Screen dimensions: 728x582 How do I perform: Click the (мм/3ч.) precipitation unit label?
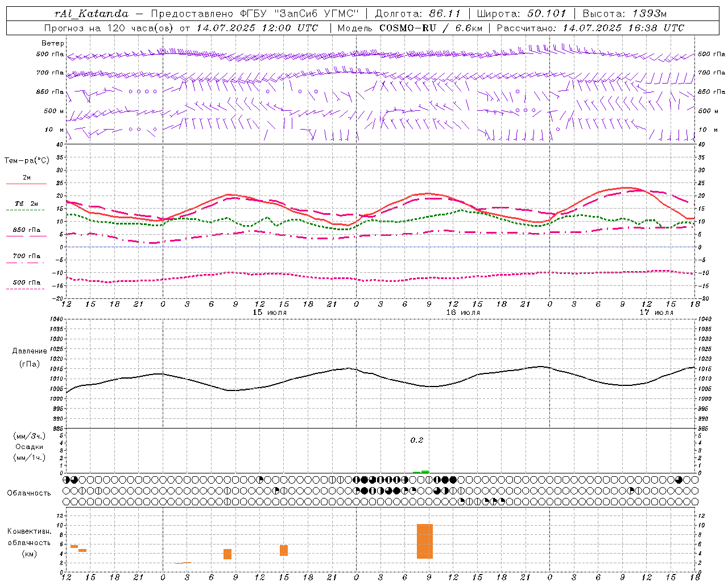30,436
